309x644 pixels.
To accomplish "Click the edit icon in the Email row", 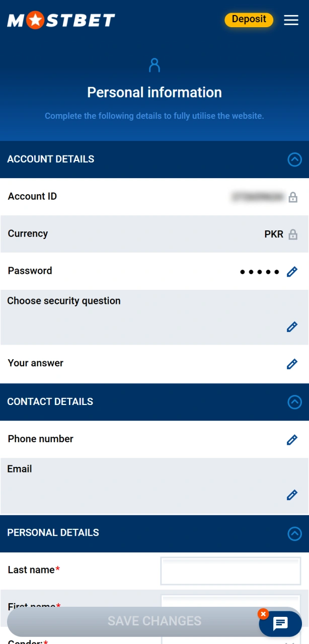I will pos(292,495).
